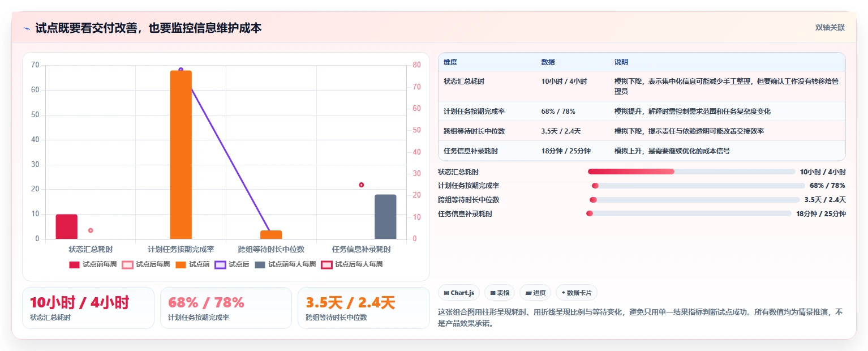The height and width of the screenshot is (351, 868).
Task: Click the 任务信息补录耗时 cell in the table
Action: [x=471, y=151]
